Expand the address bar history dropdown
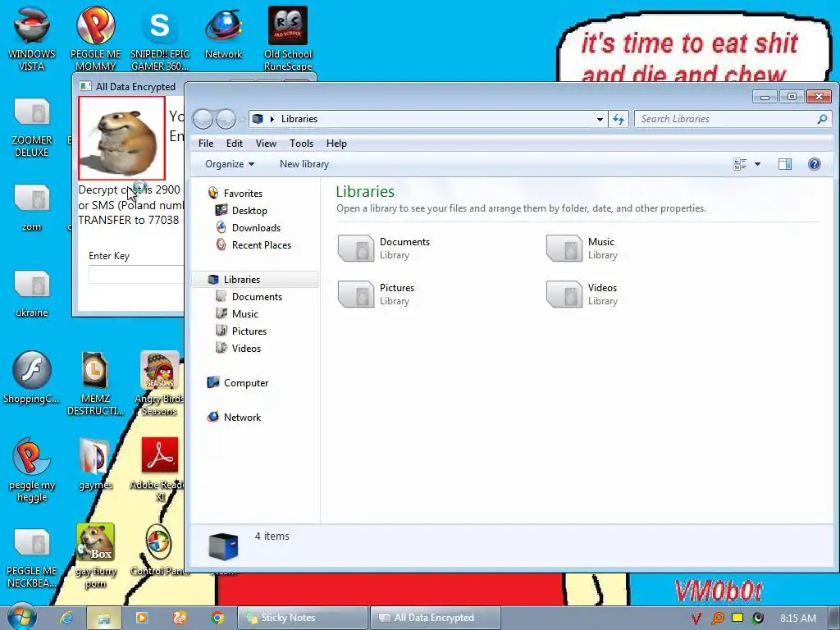Viewport: 840px width, 630px height. (x=600, y=119)
